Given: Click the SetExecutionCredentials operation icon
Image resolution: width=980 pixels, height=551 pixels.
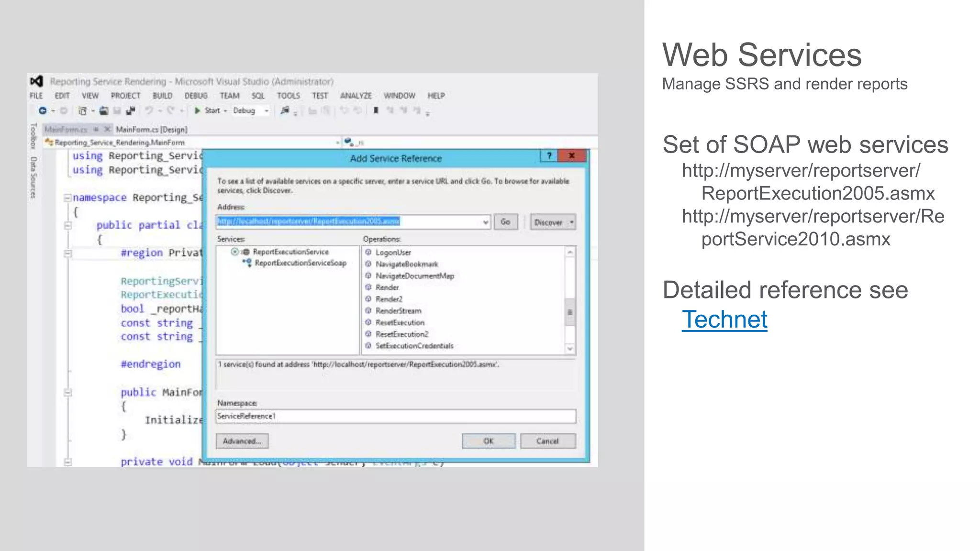Looking at the screenshot, I should 368,345.
